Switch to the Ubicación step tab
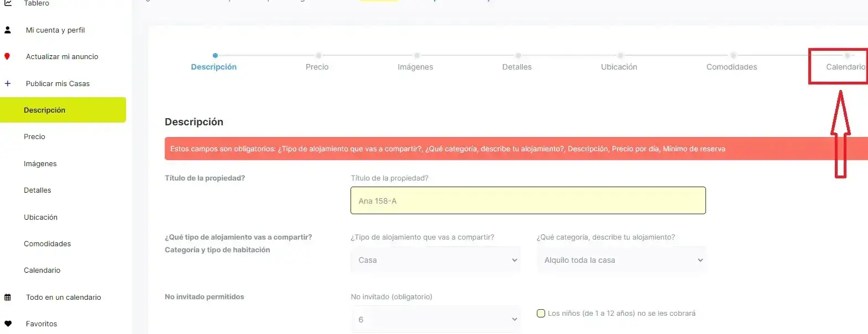868x334 pixels. [x=619, y=67]
